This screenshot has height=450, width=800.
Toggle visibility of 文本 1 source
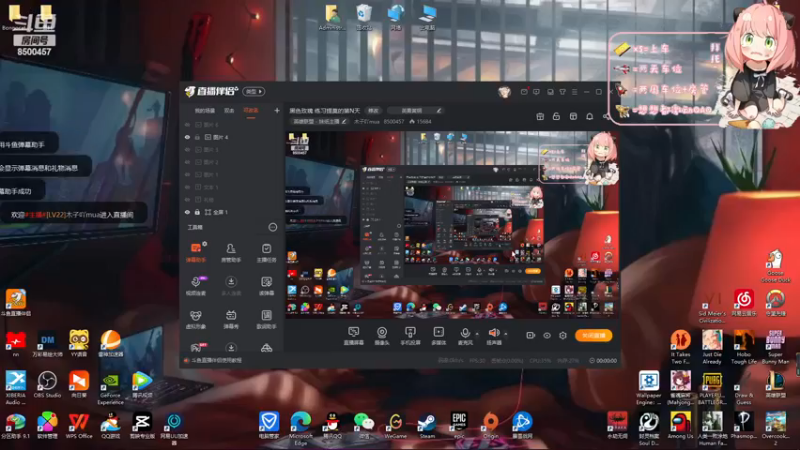187,187
